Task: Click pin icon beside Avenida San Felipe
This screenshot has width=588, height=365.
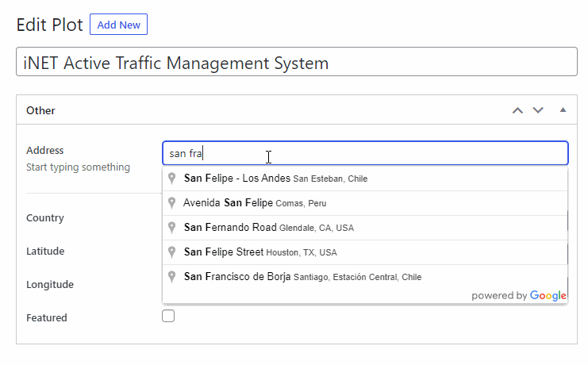Action: (171, 203)
